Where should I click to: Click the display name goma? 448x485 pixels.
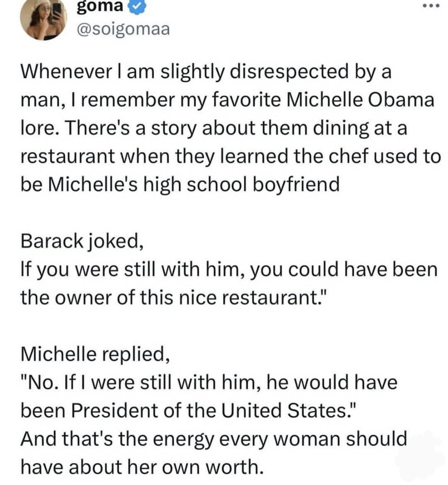tap(100, 8)
